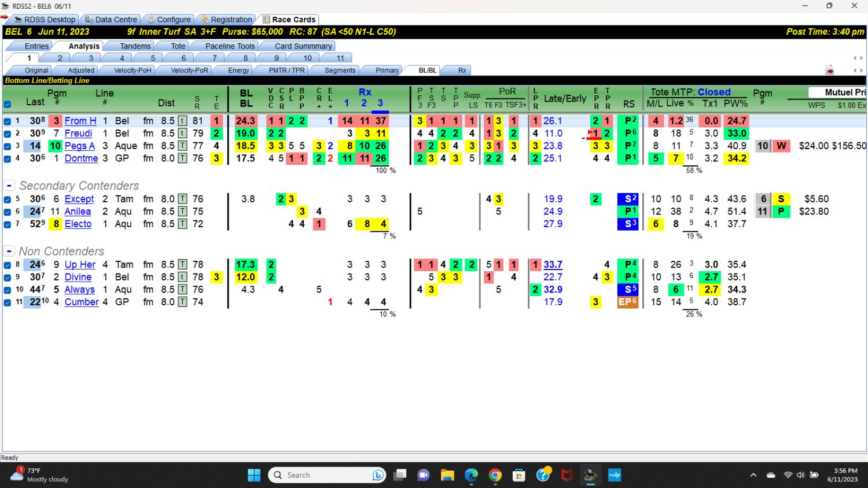Toggle the select-all checkbox in the table header

(7, 105)
